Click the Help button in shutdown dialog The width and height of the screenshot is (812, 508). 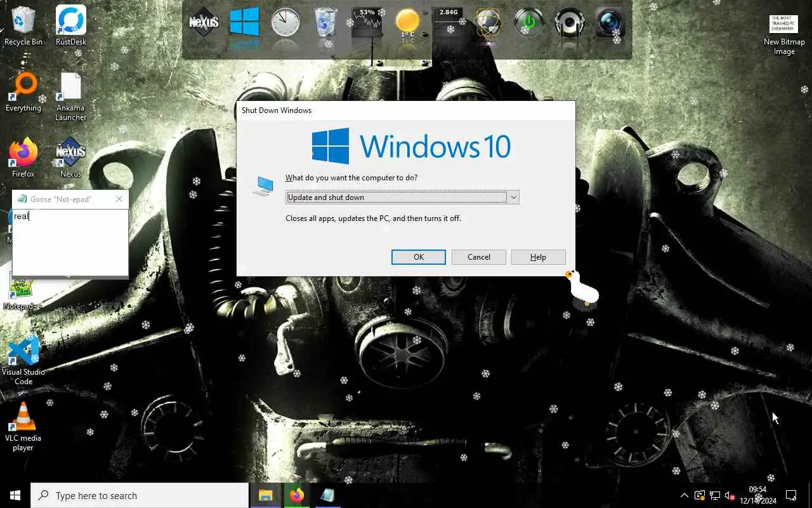click(538, 257)
